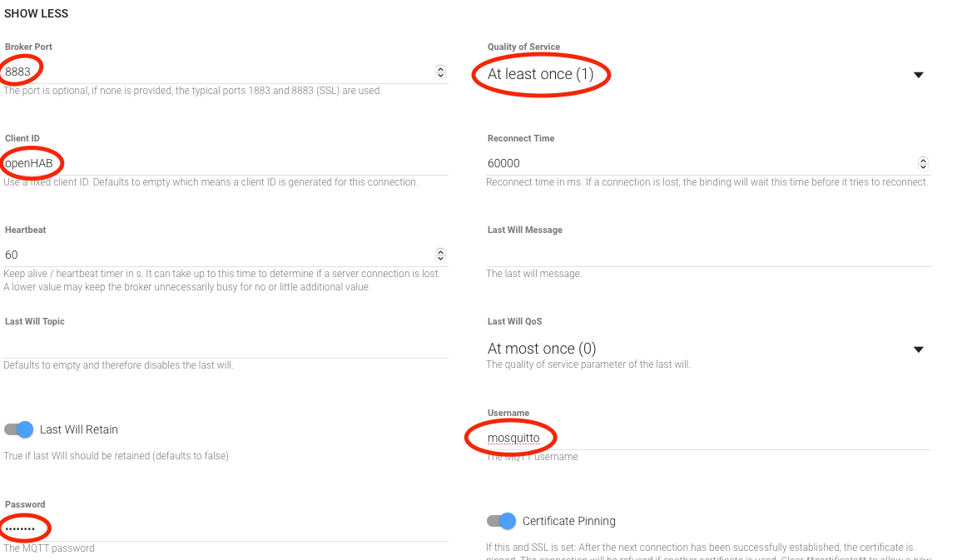Click Heartbeat stepper arrows
This screenshot has height=560, width=957.
coord(440,255)
